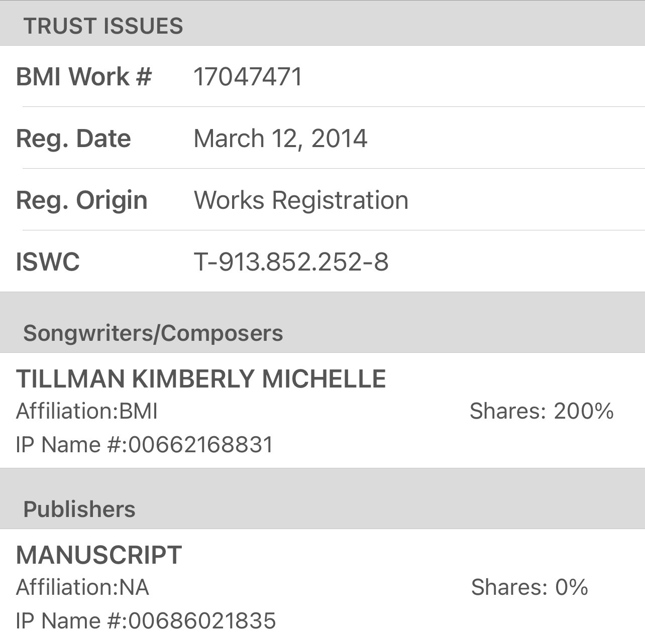The height and width of the screenshot is (644, 645).
Task: Click the ISWC label
Action: click(x=48, y=262)
